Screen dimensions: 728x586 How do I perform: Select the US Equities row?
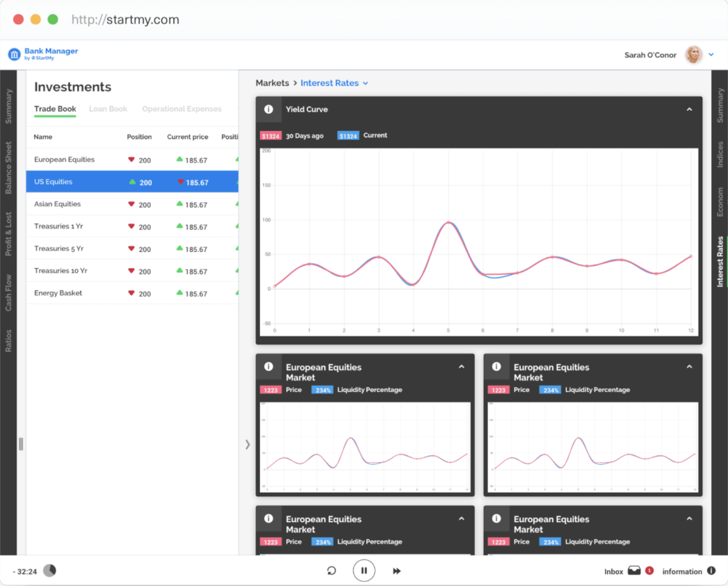tap(132, 182)
